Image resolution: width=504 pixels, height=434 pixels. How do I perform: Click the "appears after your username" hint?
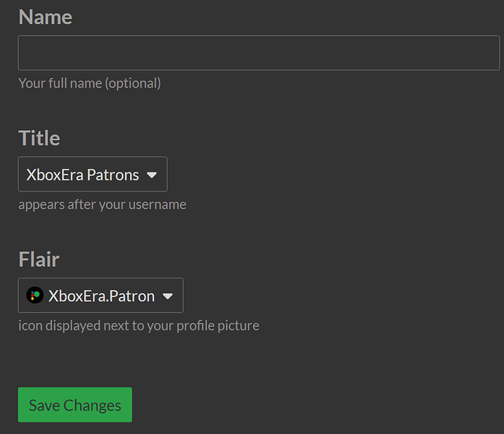coord(102,205)
